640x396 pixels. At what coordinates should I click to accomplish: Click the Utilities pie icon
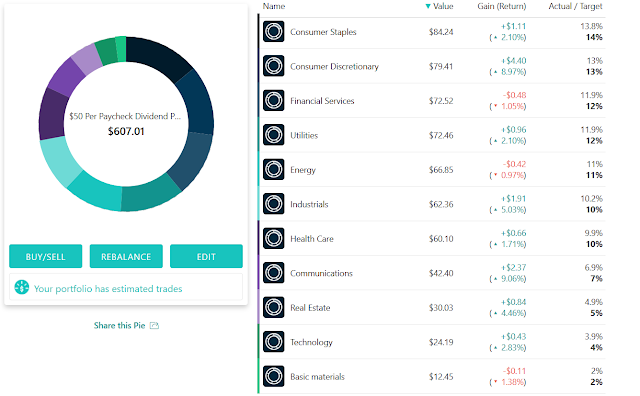(x=273, y=135)
